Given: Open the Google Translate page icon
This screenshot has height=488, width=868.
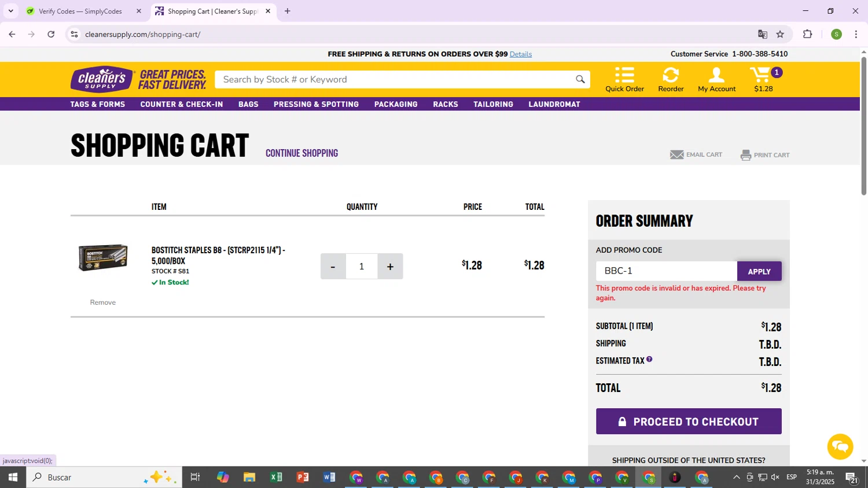Looking at the screenshot, I should tap(763, 34).
